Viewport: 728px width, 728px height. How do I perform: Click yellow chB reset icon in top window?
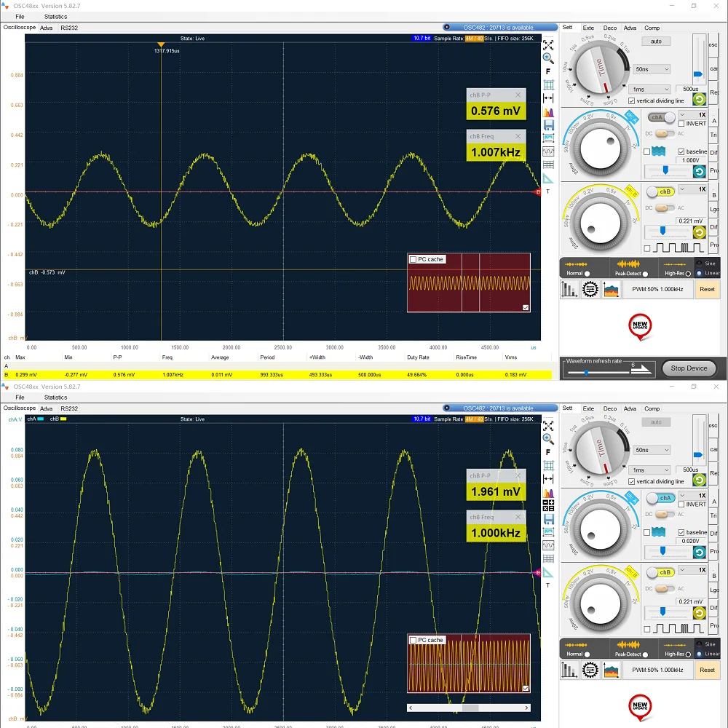(699, 232)
